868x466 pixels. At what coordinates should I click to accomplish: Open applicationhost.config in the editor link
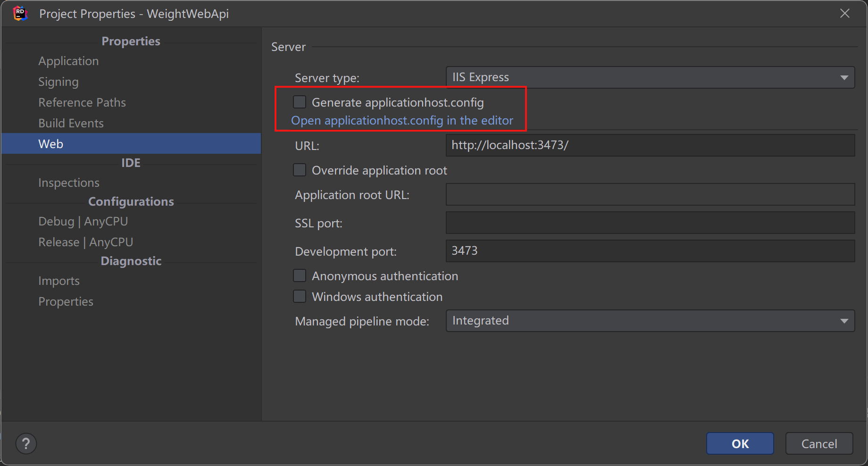[x=402, y=121]
